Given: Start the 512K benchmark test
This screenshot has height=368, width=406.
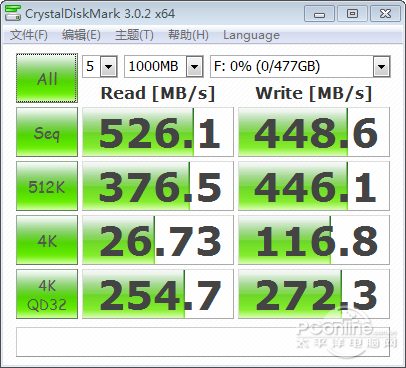Looking at the screenshot, I should (x=47, y=186).
